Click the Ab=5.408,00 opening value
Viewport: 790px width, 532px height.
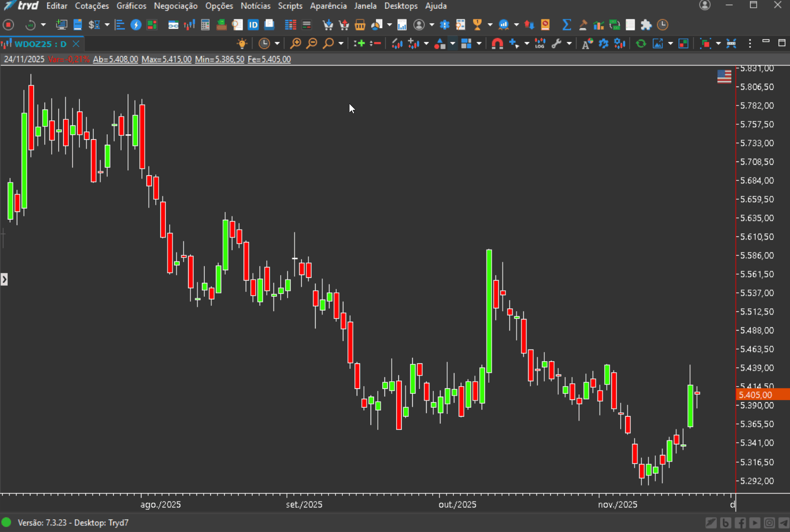[115, 59]
